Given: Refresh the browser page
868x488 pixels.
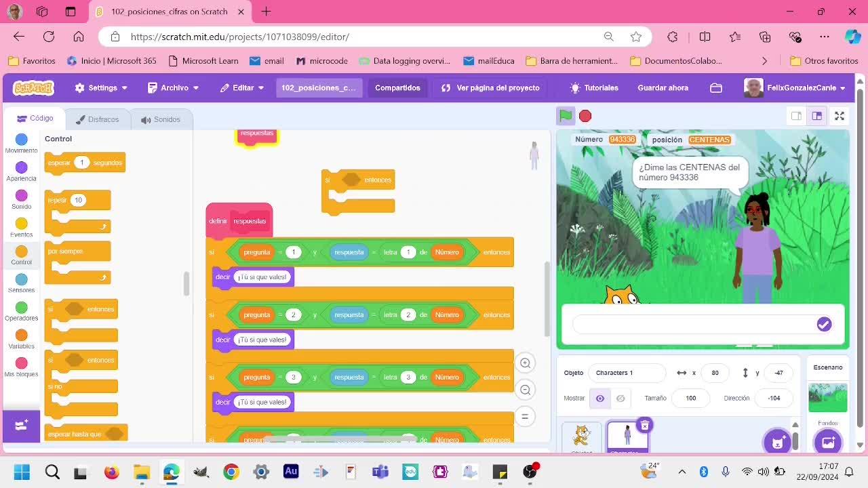Looking at the screenshot, I should coord(49,37).
